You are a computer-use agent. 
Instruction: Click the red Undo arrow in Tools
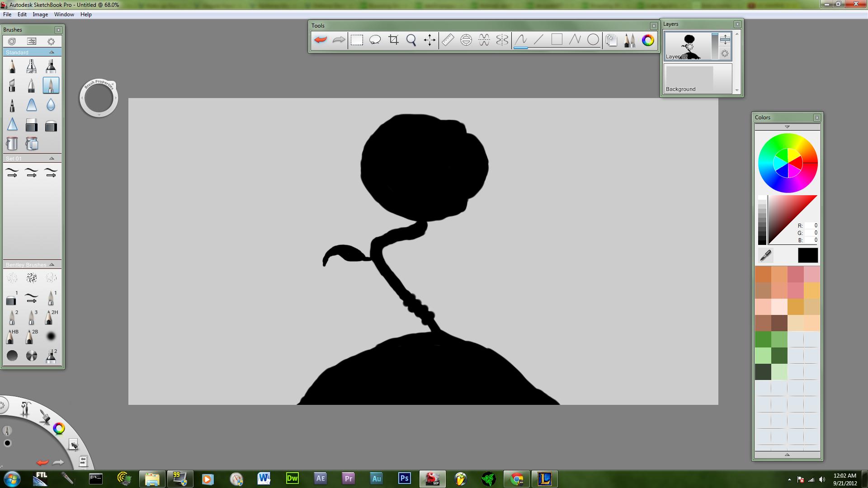tap(321, 40)
